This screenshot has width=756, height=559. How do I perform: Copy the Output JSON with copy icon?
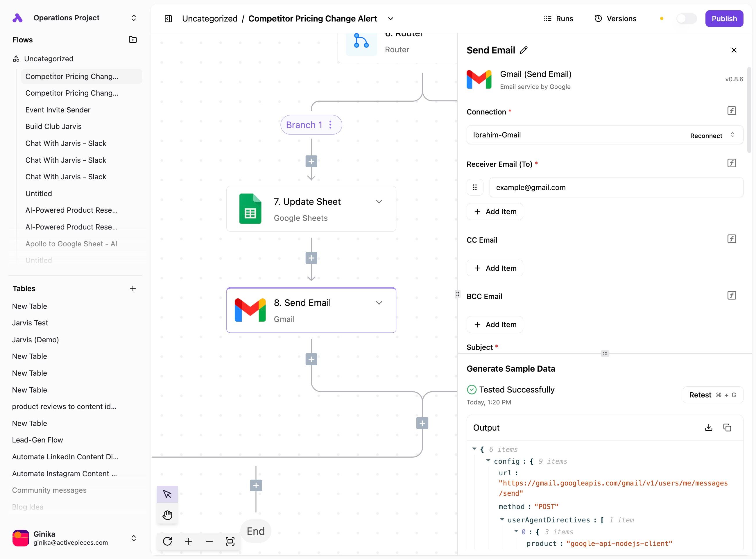pos(727,427)
